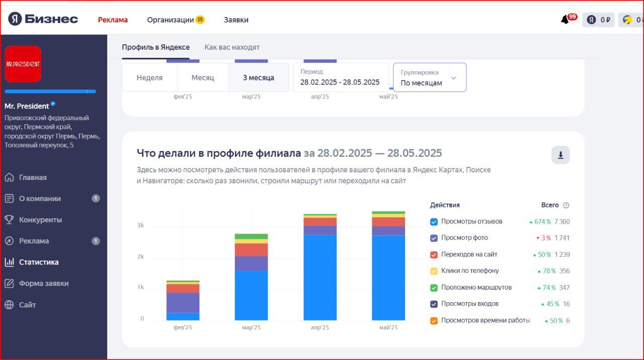Click the Mr. President company logo thumbnail
644x360 pixels.
pos(23,64)
